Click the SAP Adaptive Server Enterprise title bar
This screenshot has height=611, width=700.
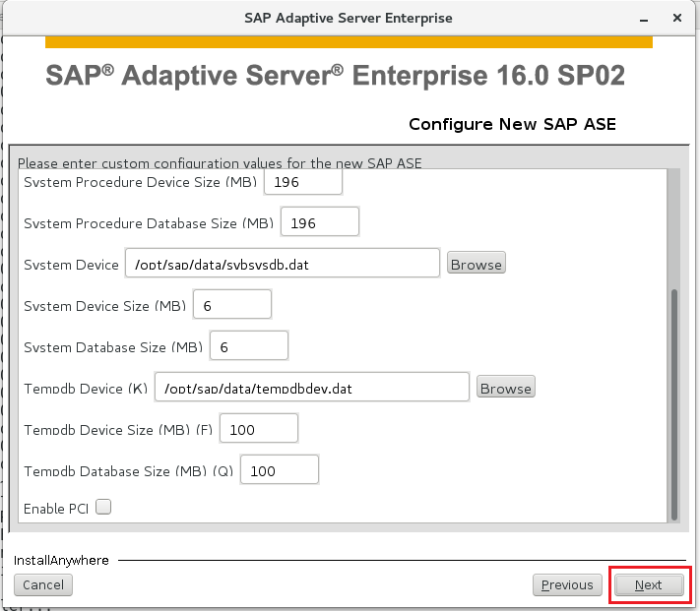349,19
